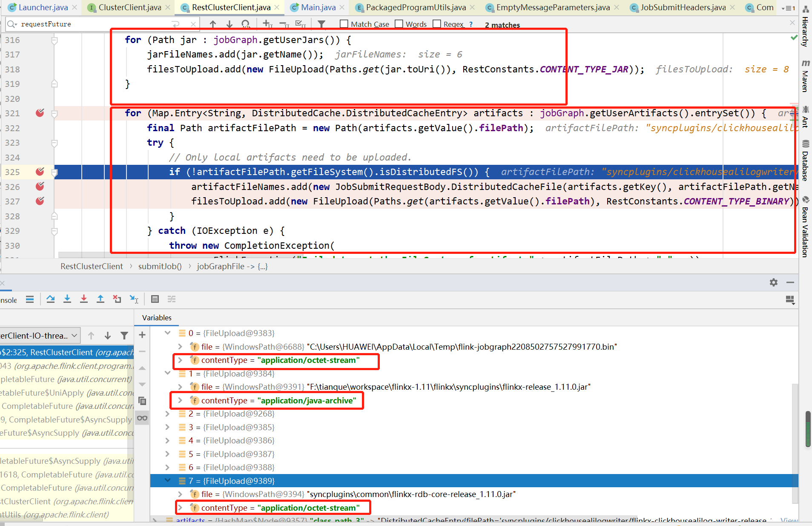Open Maven tool window button
This screenshot has width=812, height=526.
pos(806,76)
